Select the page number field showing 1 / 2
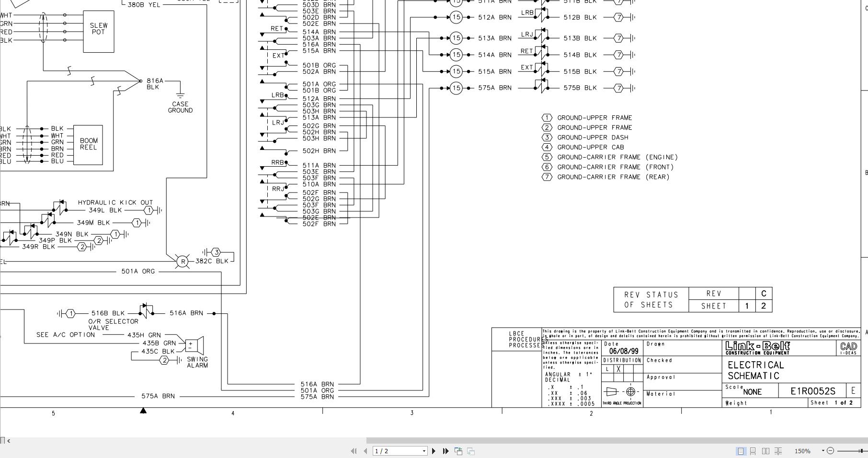Screen dimensions: 868x458 point(398,451)
